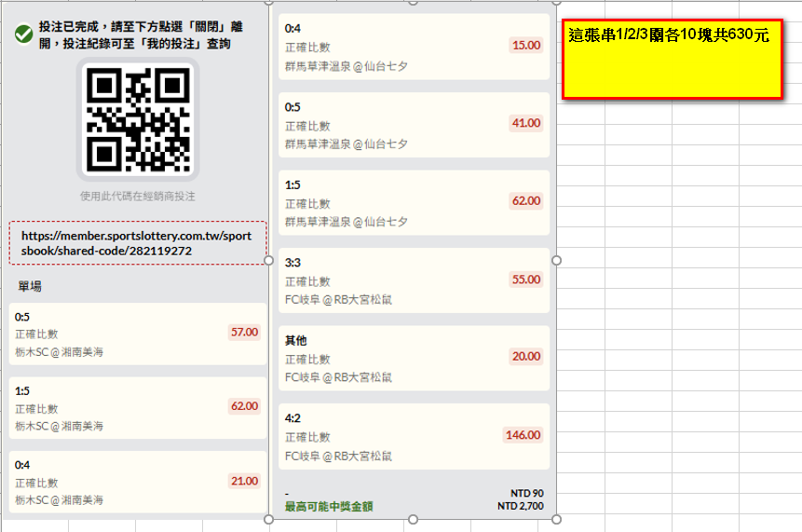Image resolution: width=802 pixels, height=532 pixels.
Task: Open the sportslottery shared-code link
Action: 138,243
